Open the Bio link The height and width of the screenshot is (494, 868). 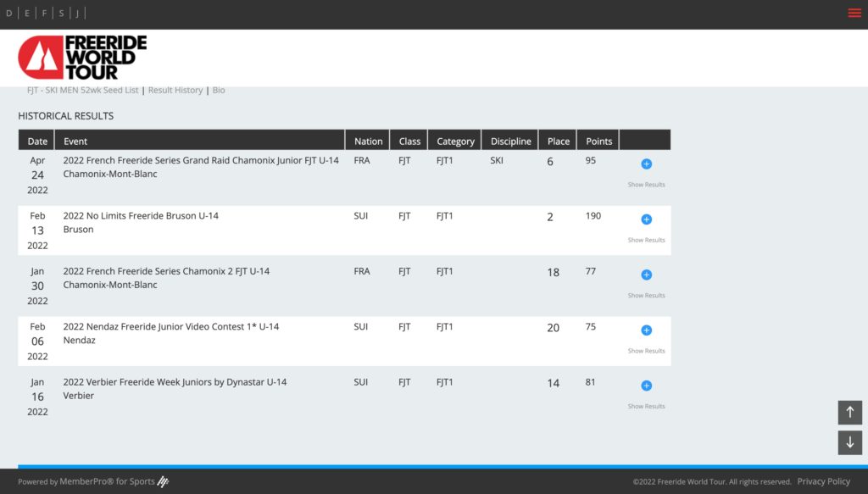[219, 90]
